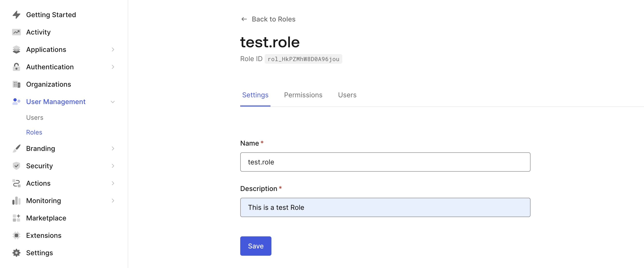Click the Name input field
The height and width of the screenshot is (268, 644).
[x=385, y=162]
